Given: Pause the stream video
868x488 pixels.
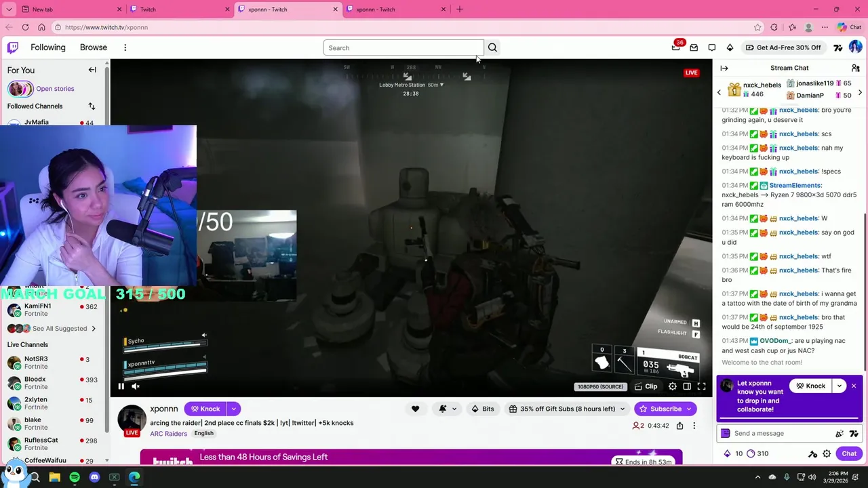Looking at the screenshot, I should coord(121,386).
